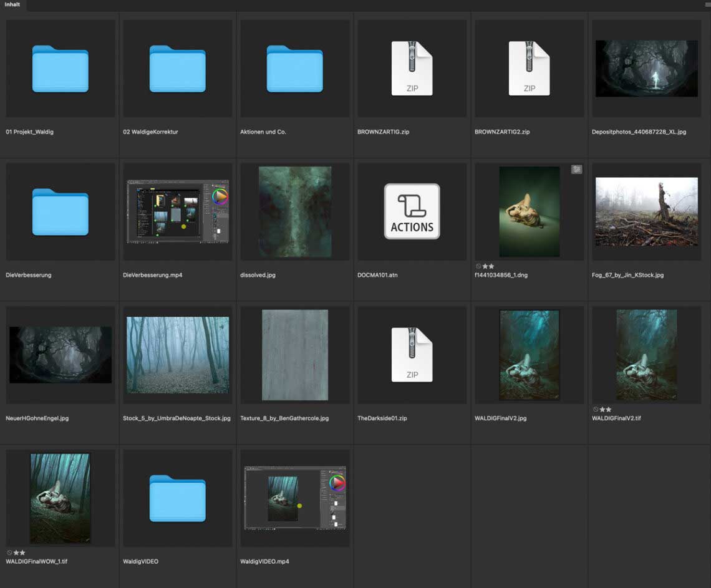Select the 02 WaldigeKorrektur folder icon
711x588 pixels.
point(177,69)
